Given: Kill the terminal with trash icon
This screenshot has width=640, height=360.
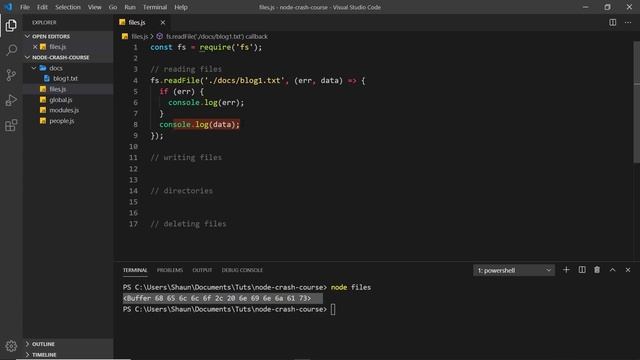Looking at the screenshot, I should tap(597, 270).
